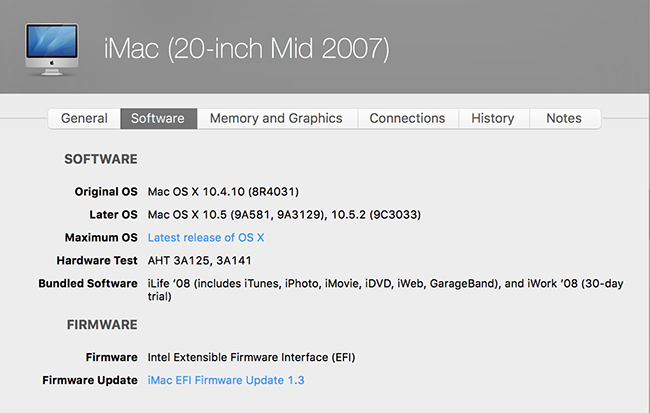Switch to the General tab
Viewport: 650px width, 413px height.
pyautogui.click(x=84, y=118)
